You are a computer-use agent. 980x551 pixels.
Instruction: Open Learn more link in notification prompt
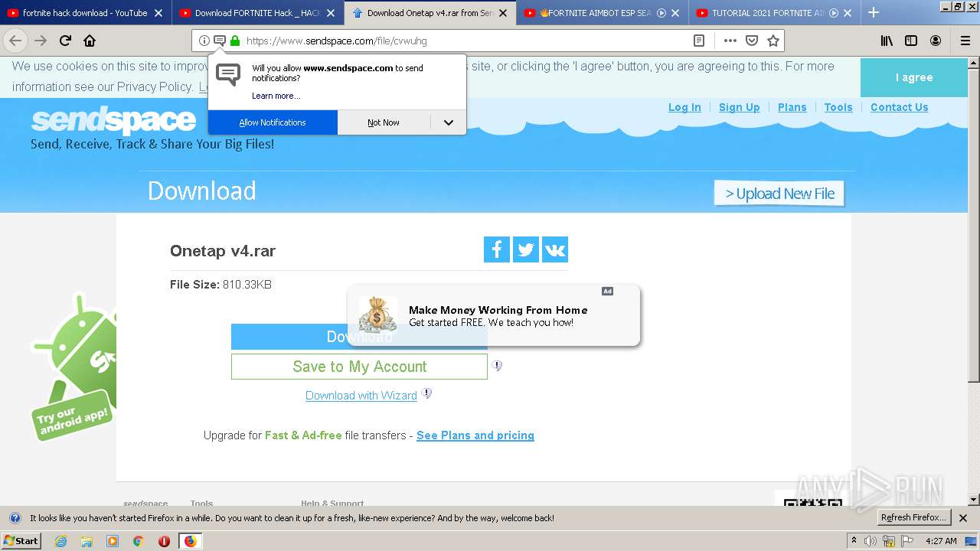point(276,96)
